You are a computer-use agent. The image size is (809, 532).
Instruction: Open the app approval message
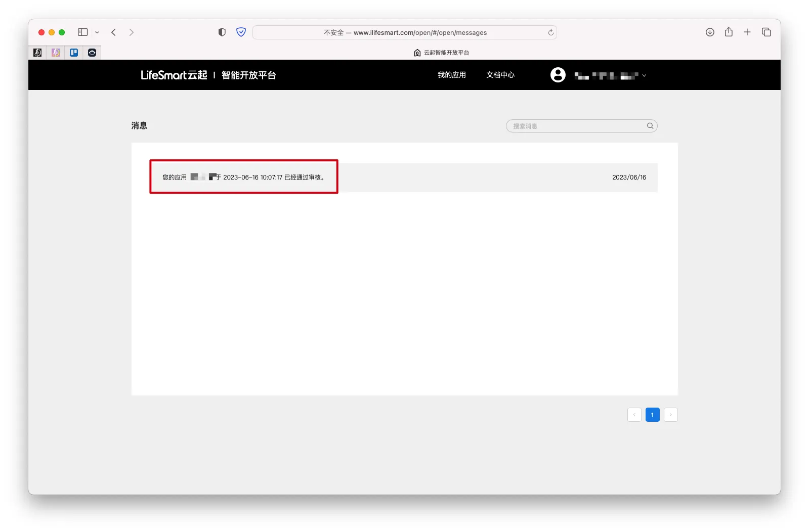244,177
